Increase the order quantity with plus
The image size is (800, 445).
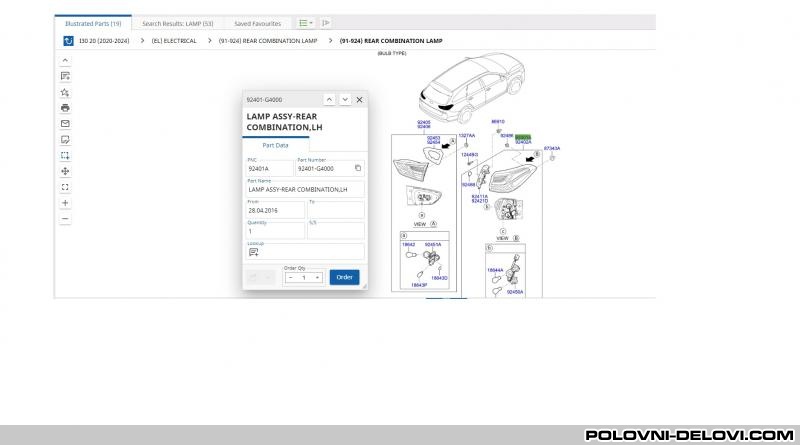pyautogui.click(x=318, y=277)
